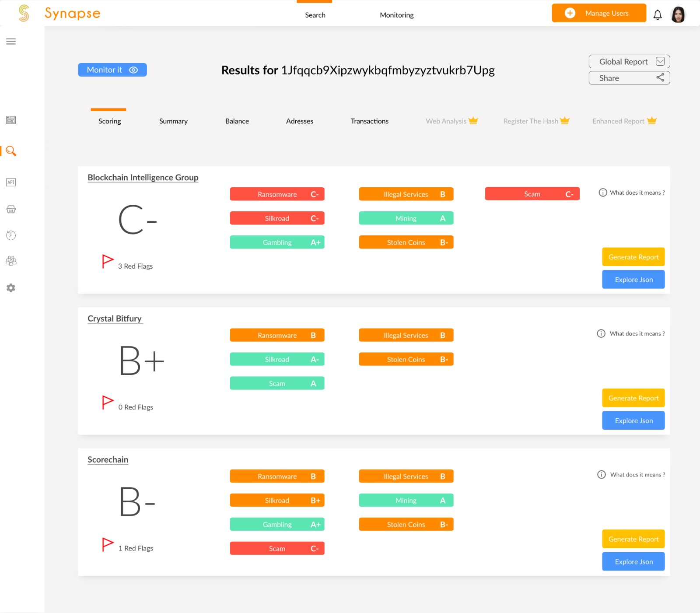Open the Web Analysis premium tab
Screen dimensions: 700x613
click(x=452, y=121)
